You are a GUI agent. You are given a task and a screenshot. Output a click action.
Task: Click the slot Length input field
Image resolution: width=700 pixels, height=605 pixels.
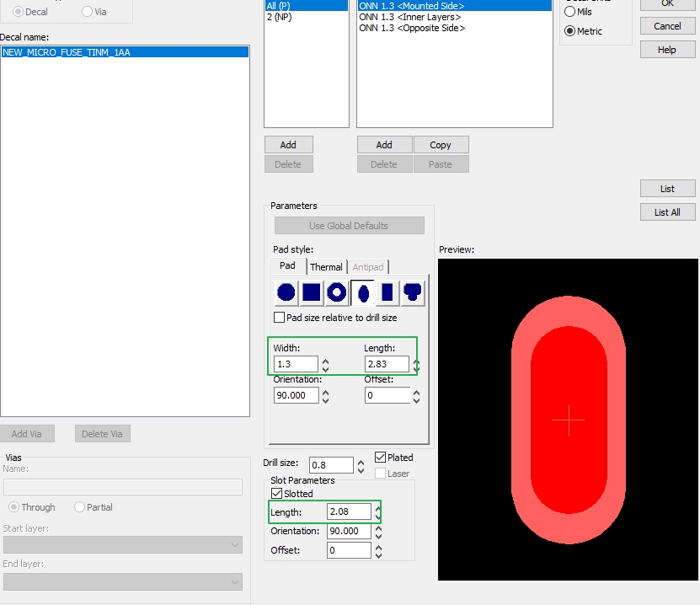[349, 511]
